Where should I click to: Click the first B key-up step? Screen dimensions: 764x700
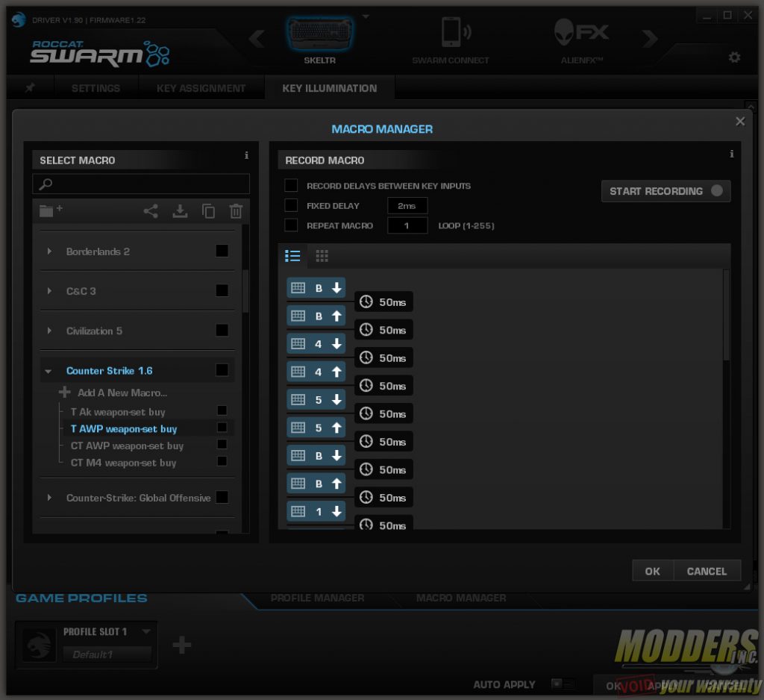click(316, 316)
